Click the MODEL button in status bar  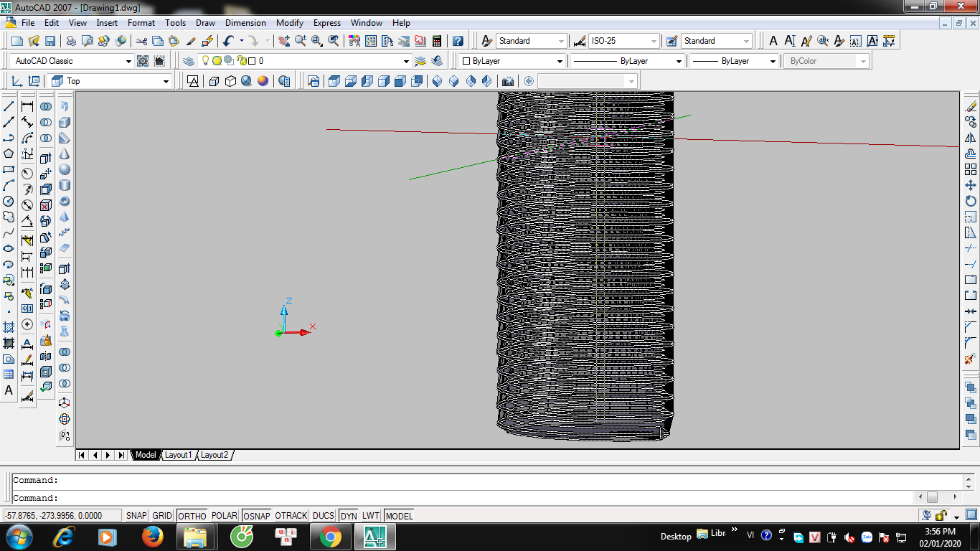click(399, 516)
